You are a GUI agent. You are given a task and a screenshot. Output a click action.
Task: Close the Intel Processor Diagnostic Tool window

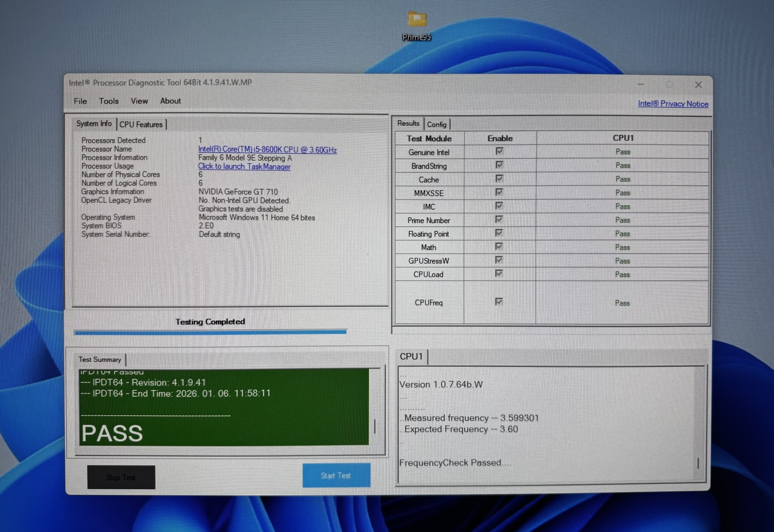point(698,84)
